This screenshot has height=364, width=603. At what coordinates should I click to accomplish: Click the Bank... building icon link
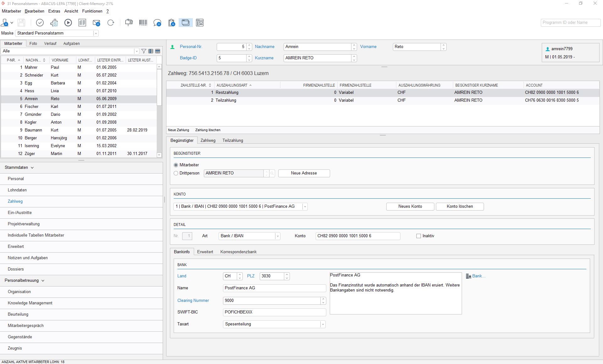(x=475, y=276)
